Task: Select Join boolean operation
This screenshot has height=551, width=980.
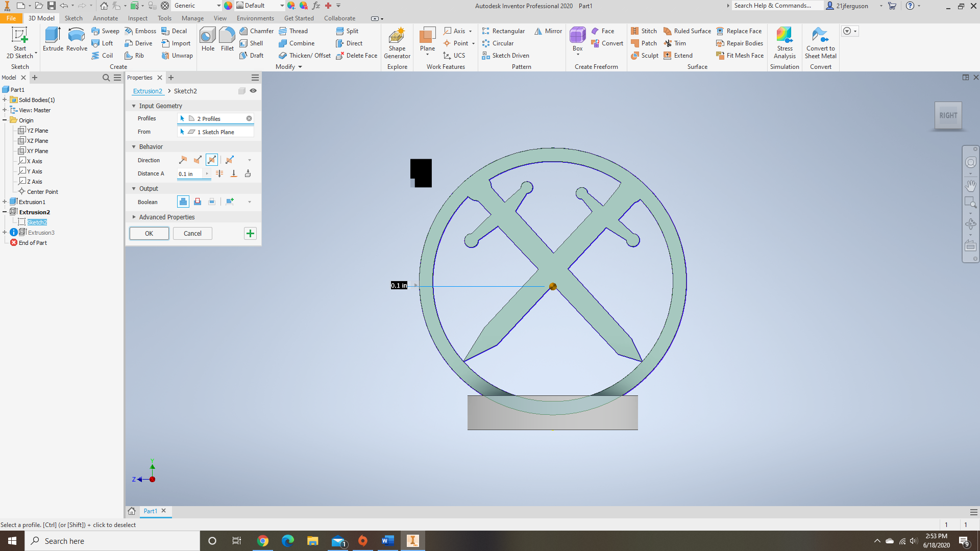Action: tap(183, 202)
